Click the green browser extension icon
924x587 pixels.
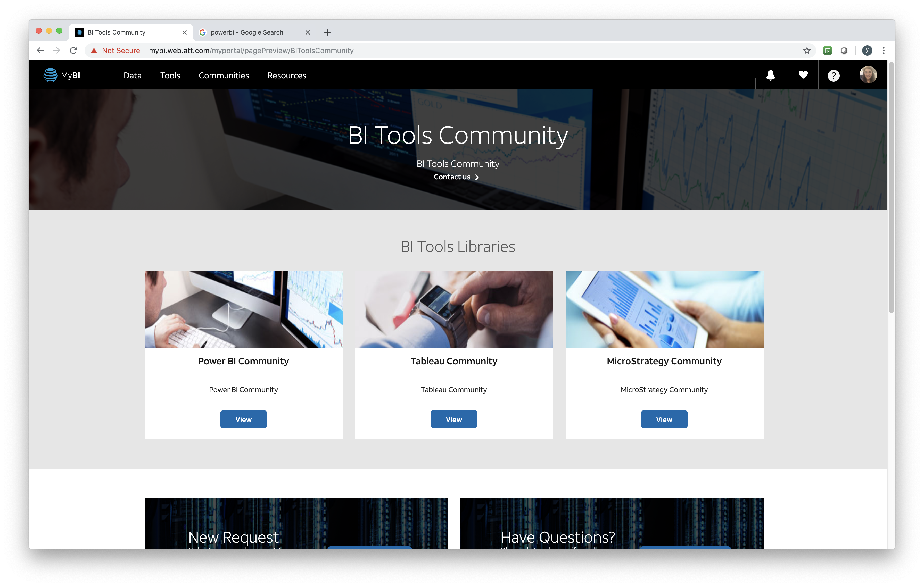point(827,51)
